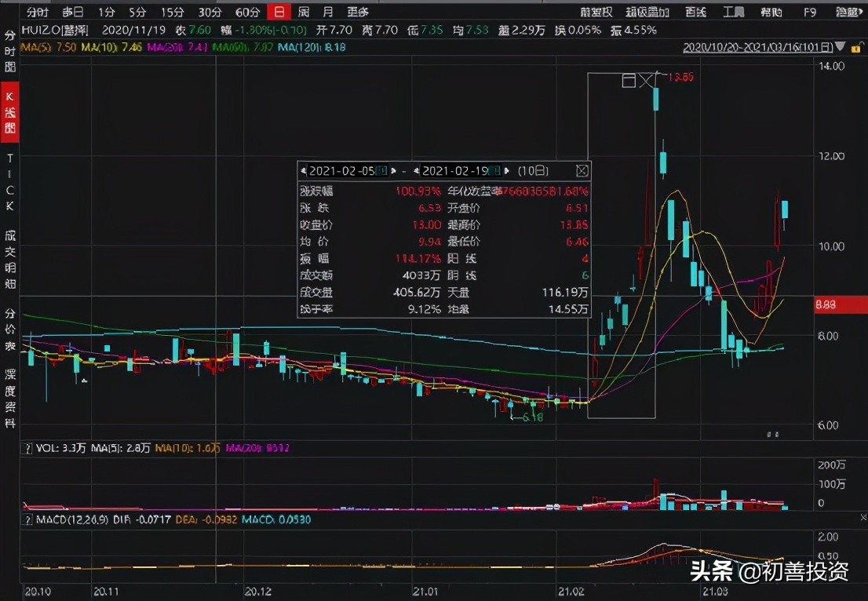Click the F9 button
The image size is (868, 601).
coord(809,12)
